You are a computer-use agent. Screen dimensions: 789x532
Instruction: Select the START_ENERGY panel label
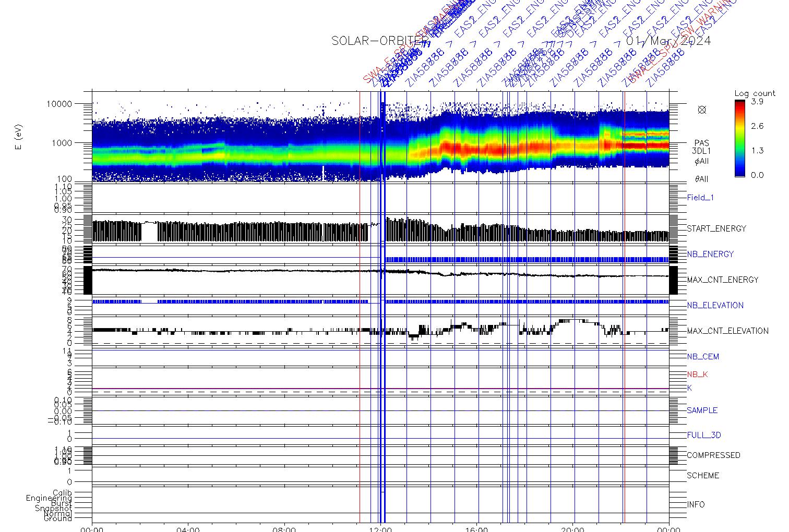[x=716, y=228]
